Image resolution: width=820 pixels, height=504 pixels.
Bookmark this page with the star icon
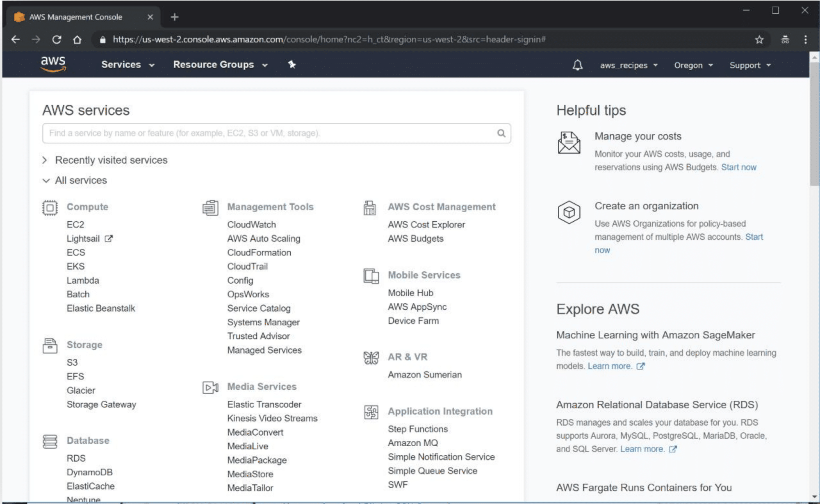point(759,39)
